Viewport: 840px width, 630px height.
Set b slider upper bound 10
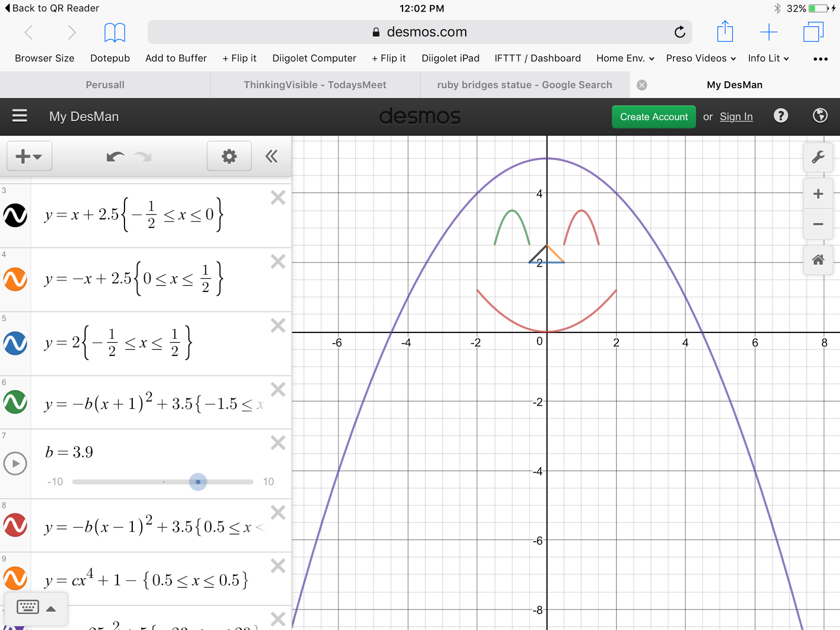tap(268, 481)
